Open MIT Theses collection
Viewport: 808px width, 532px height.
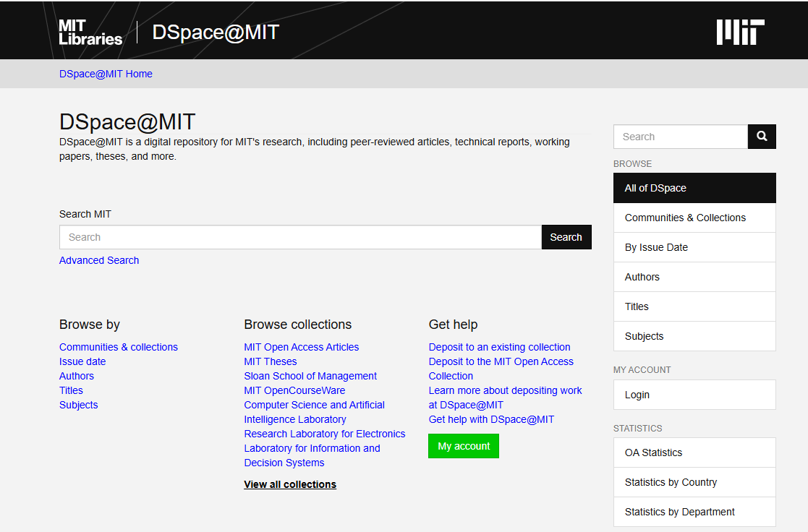pos(271,361)
